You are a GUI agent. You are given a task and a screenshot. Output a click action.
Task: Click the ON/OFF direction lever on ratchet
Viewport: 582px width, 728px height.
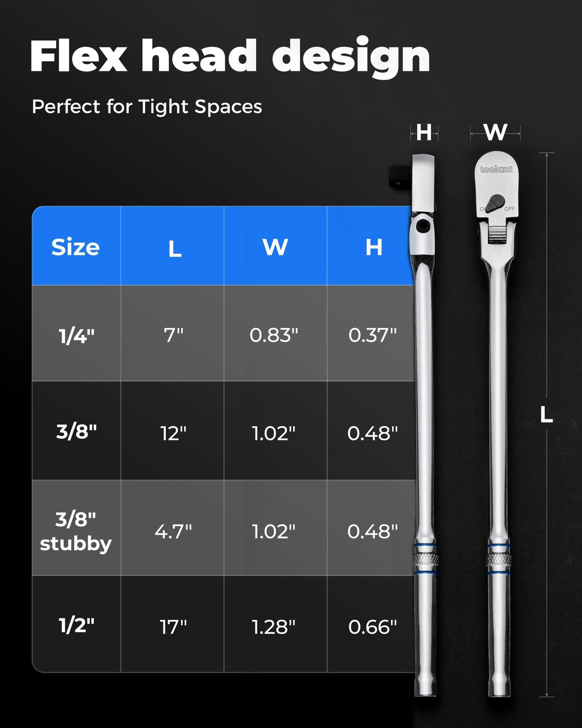495,204
